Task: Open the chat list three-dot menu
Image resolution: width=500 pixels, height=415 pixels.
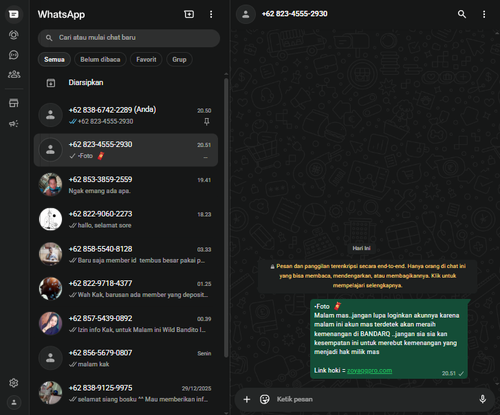Action: tap(211, 14)
